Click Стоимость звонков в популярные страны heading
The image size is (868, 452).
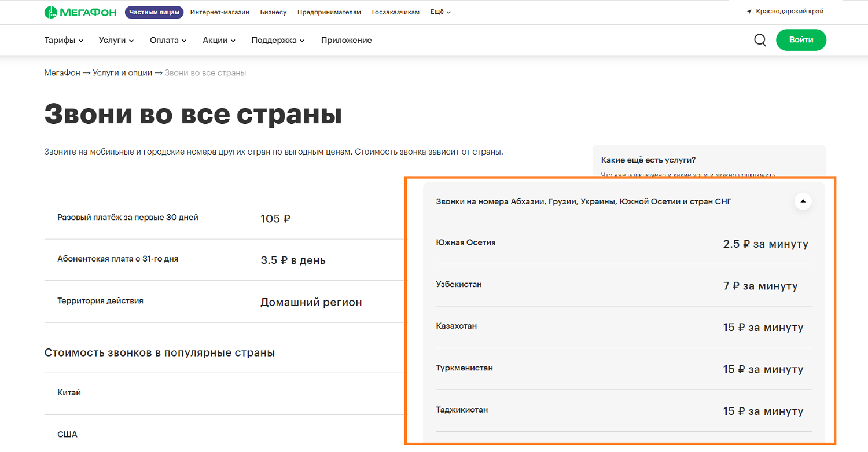point(160,352)
